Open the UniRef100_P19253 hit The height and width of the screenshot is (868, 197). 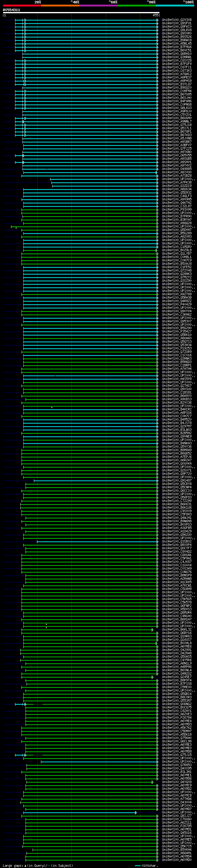click(177, 349)
